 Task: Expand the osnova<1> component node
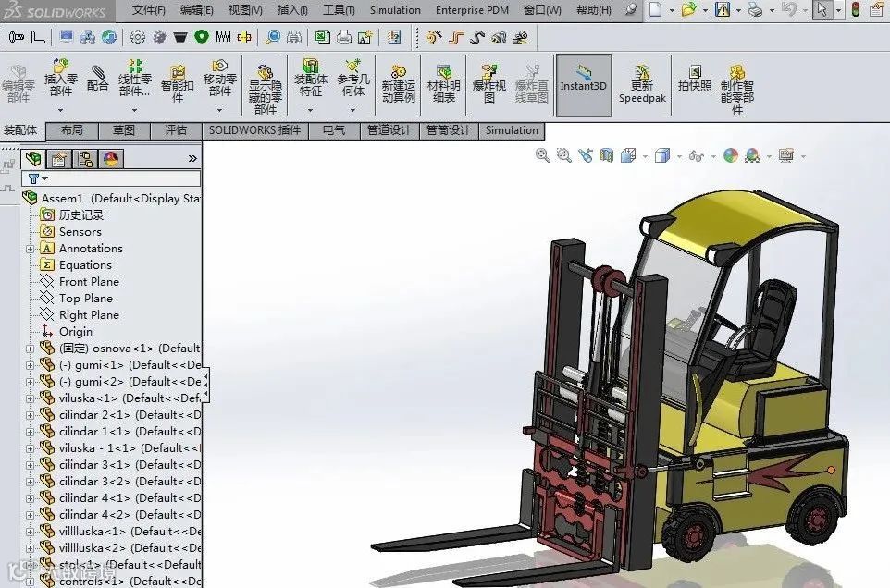31,349
